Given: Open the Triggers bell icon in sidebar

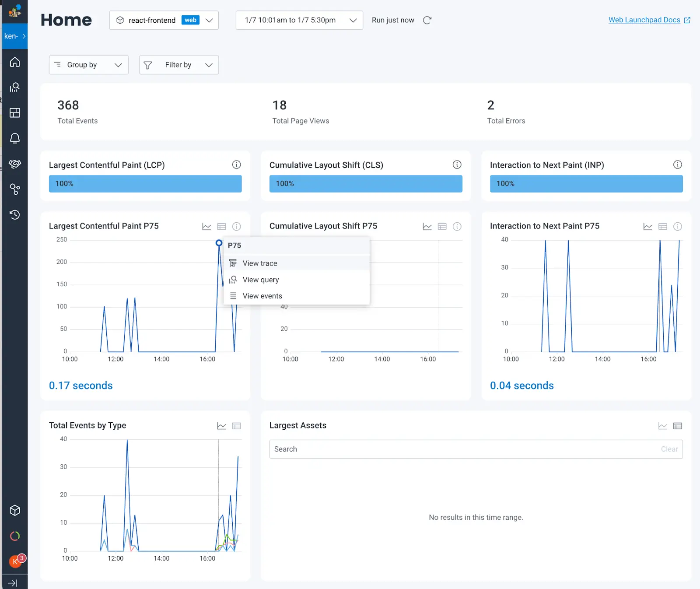Looking at the screenshot, I should (15, 138).
